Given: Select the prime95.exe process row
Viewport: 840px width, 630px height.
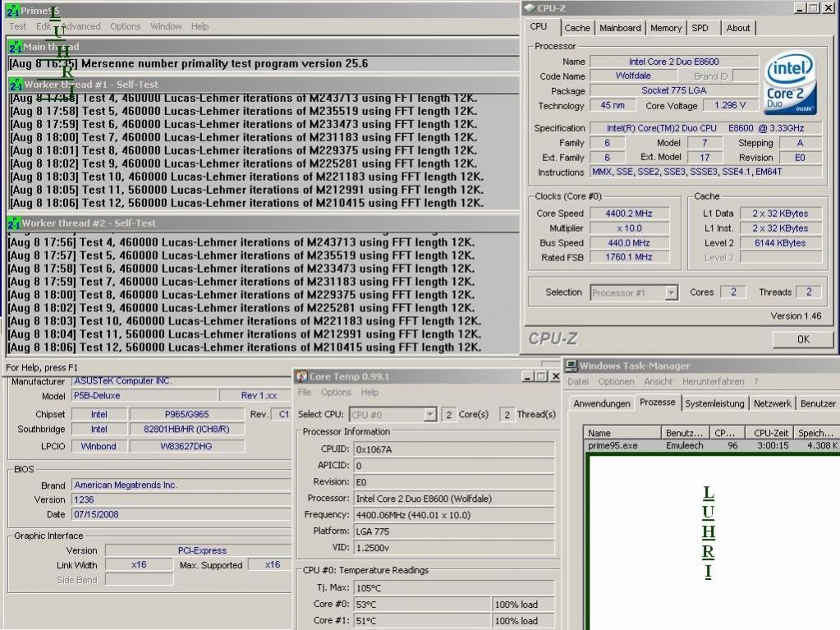Looking at the screenshot, I should pyautogui.click(x=712, y=446).
